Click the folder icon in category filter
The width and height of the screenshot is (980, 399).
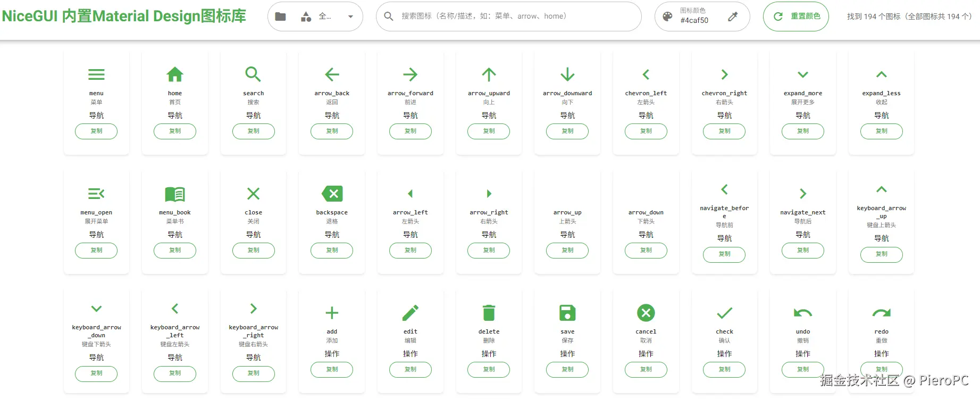coord(280,16)
